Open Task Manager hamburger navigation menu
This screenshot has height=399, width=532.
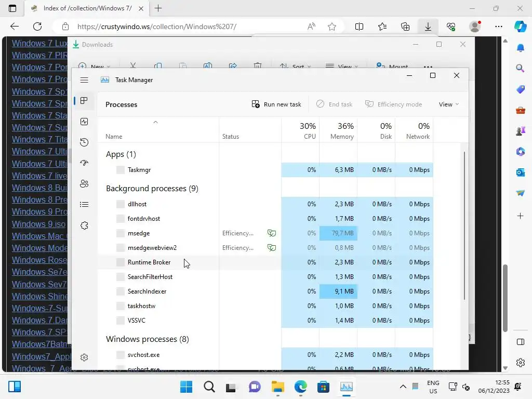pos(84,80)
